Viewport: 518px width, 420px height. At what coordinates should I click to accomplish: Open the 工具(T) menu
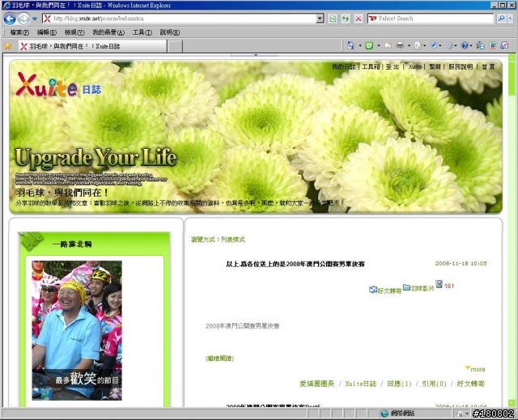pos(142,32)
